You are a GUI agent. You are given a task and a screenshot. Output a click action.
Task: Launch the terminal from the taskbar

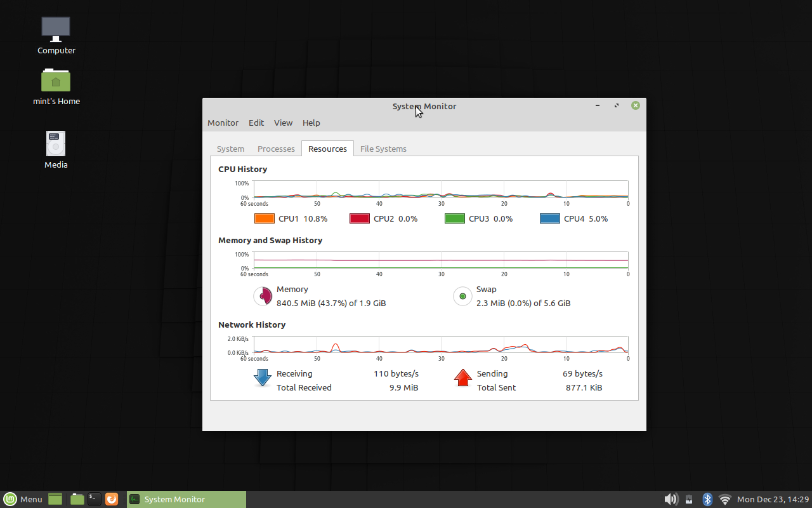click(x=94, y=499)
